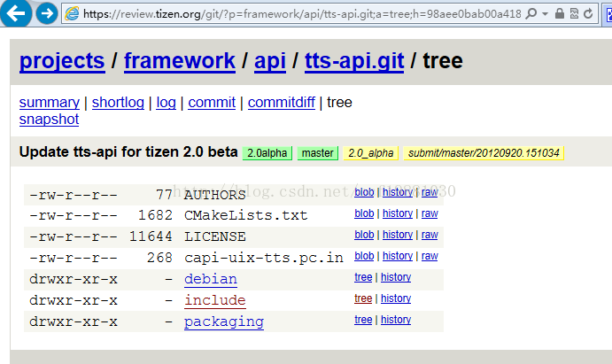This screenshot has width=612, height=364.
Task: Click the snapshot link
Action: click(x=50, y=119)
